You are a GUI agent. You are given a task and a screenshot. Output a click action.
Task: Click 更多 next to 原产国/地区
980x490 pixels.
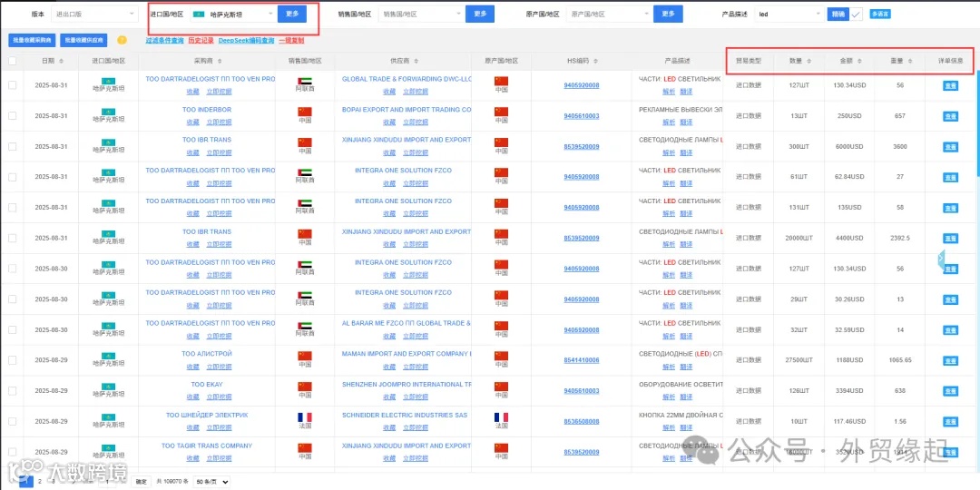coord(668,14)
